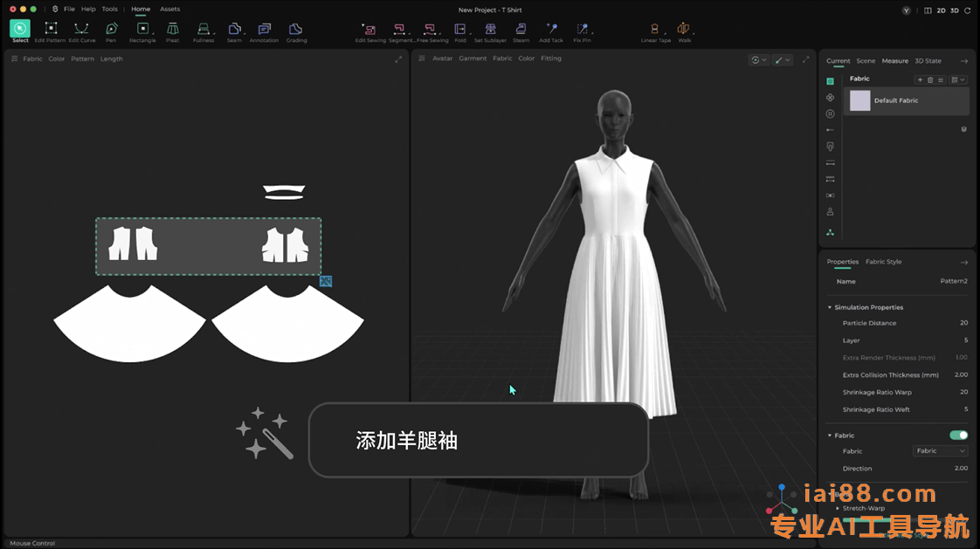Switch to 2D view mode
Viewport: 980px width, 549px height.
tap(941, 10)
